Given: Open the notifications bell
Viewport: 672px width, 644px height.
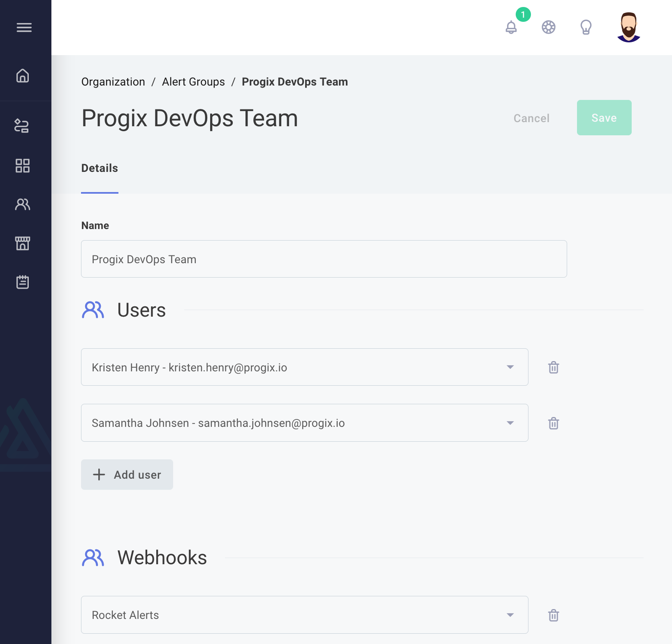Looking at the screenshot, I should pos(511,28).
